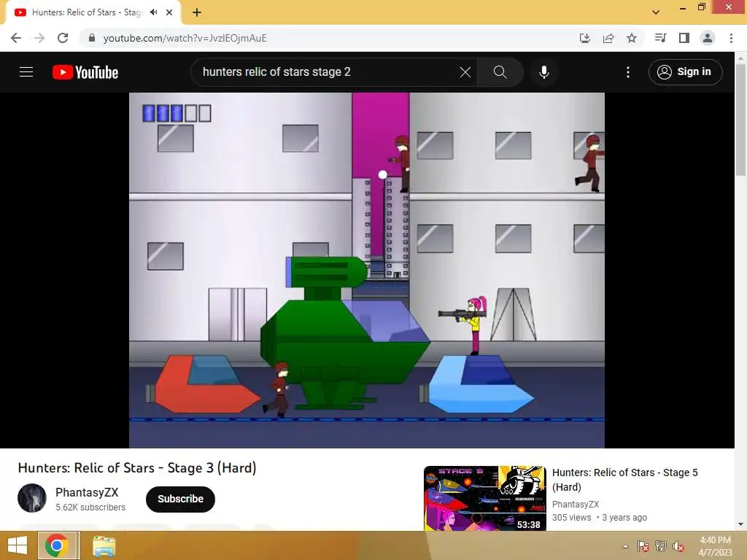Reload the page with the refresh icon

[63, 38]
